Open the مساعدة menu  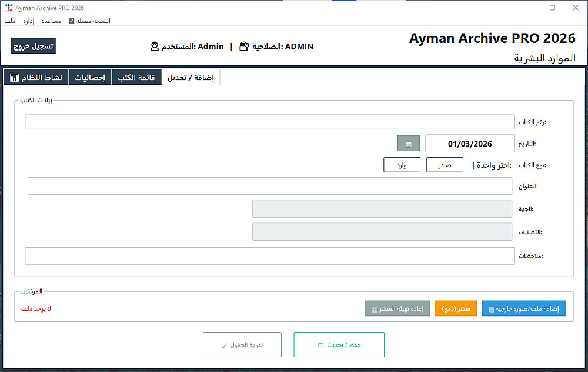(x=51, y=21)
